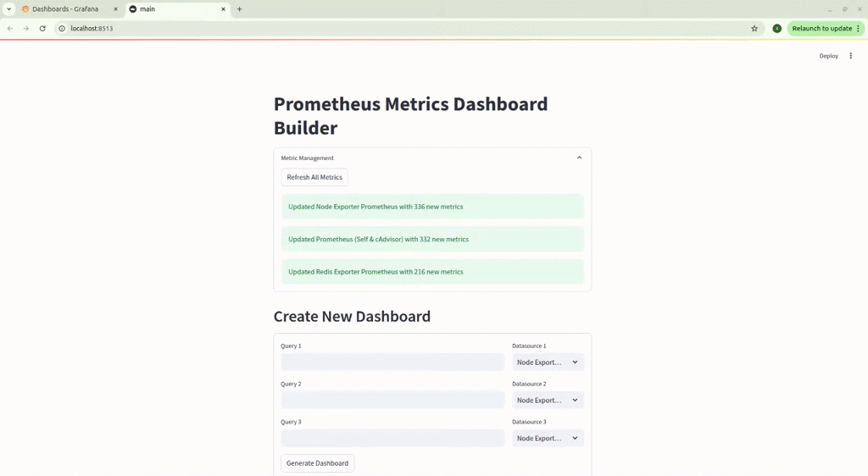Open the Datasource 3 dropdown
868x476 pixels.
(x=548, y=439)
